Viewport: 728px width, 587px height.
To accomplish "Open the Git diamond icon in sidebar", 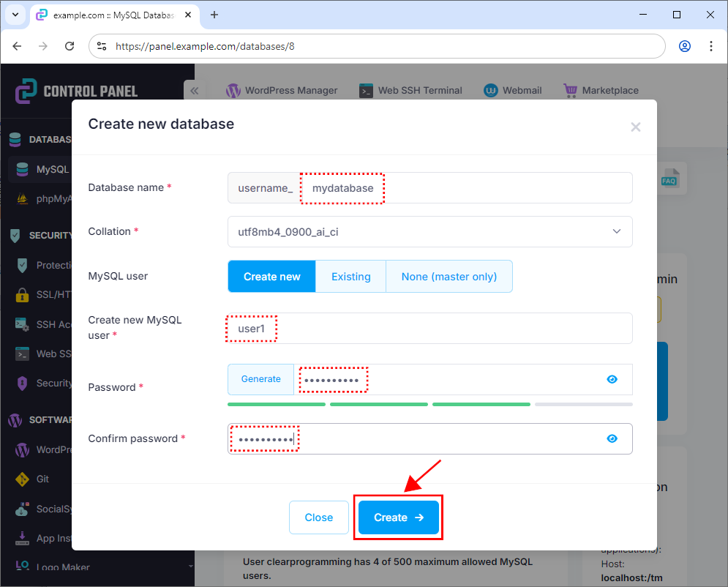I will [x=22, y=479].
